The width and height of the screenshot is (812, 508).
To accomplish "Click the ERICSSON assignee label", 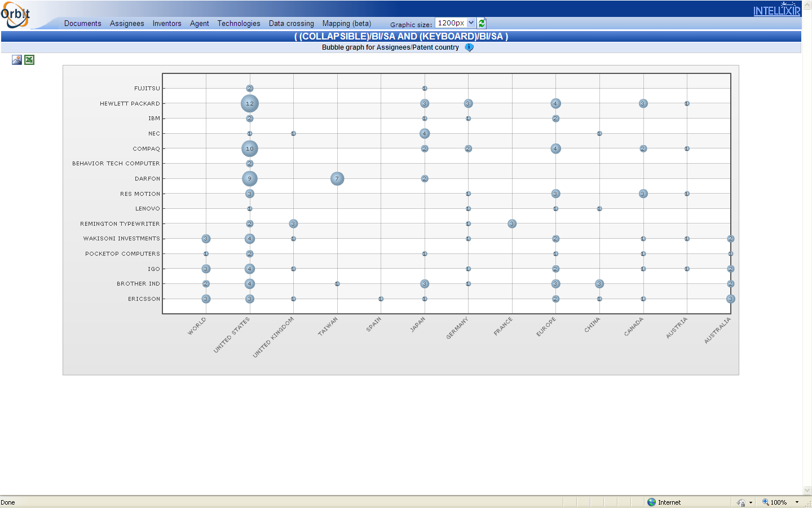I will click(144, 299).
